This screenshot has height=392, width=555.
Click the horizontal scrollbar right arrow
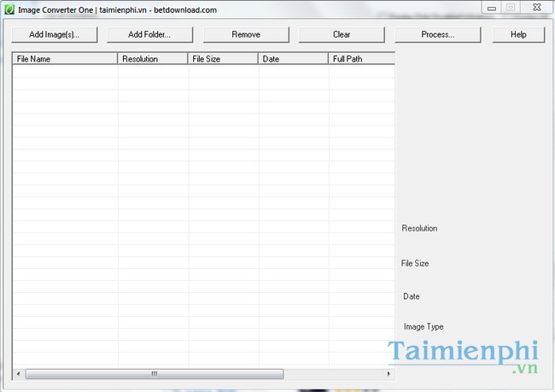(388, 374)
